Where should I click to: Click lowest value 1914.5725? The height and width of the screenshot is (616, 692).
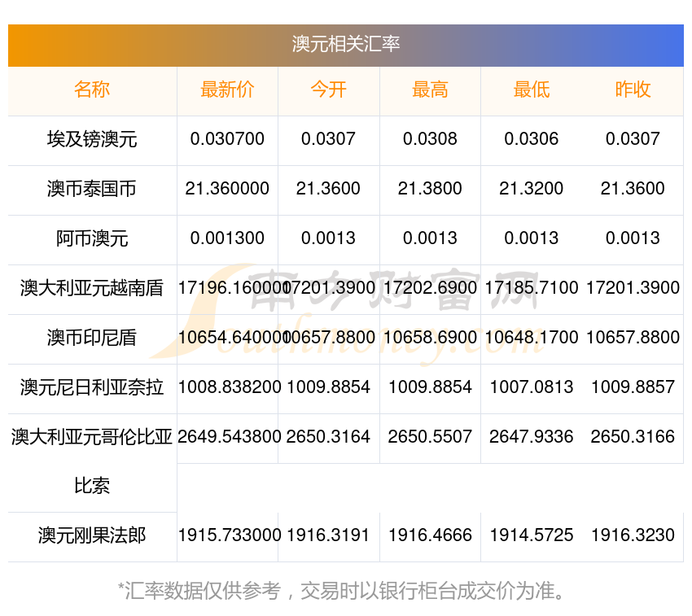click(x=532, y=535)
